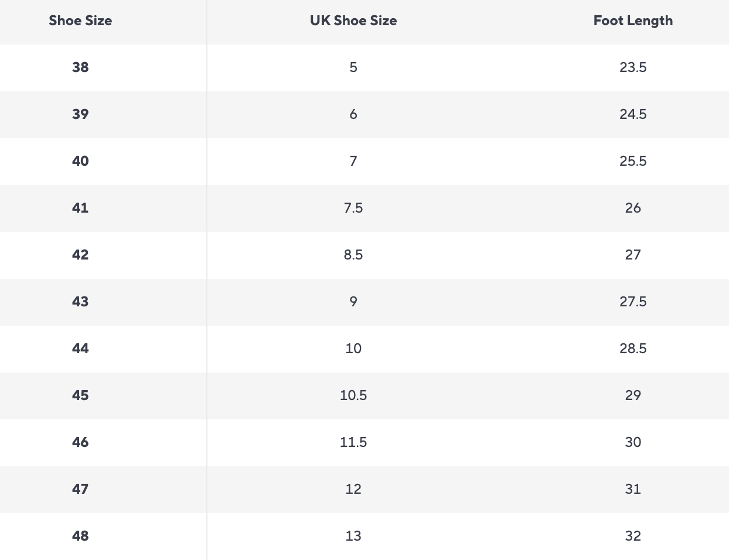This screenshot has width=729, height=560.
Task: Select shoe size 44 cell
Action: point(80,349)
